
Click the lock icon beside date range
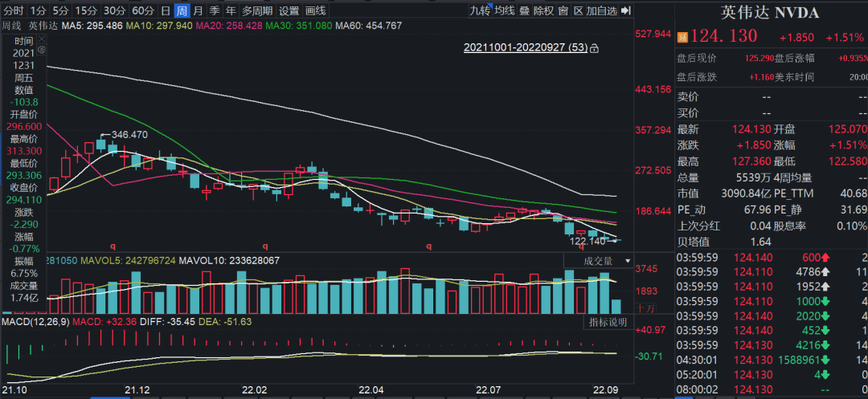click(595, 49)
